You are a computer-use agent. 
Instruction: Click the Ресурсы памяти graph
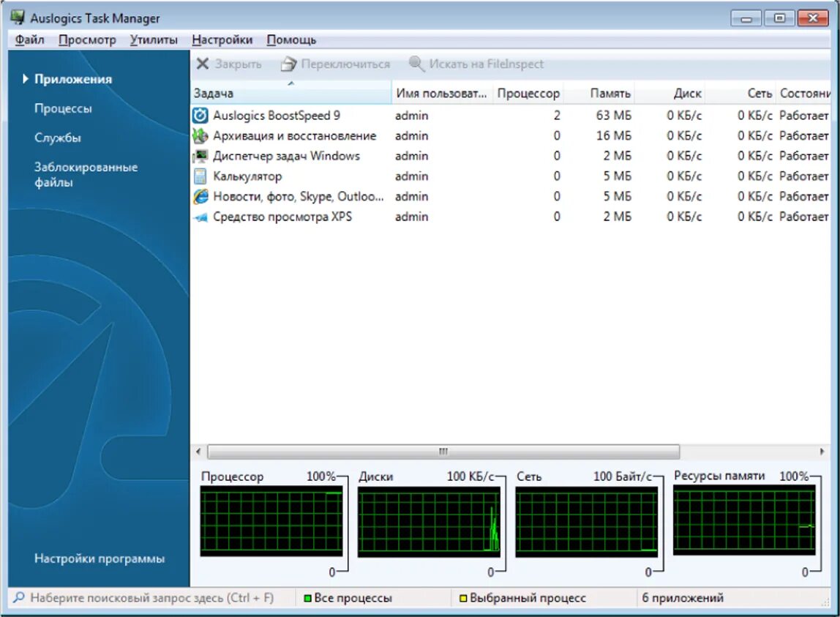[x=744, y=520]
